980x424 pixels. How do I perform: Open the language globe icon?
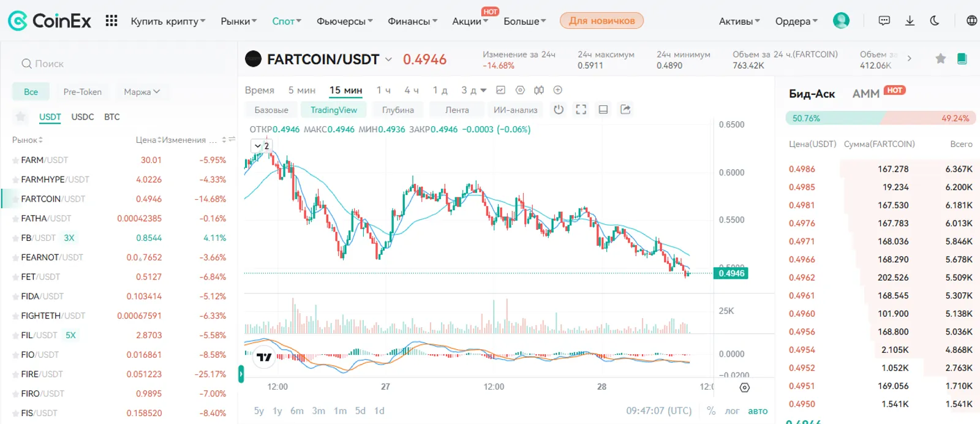971,21
